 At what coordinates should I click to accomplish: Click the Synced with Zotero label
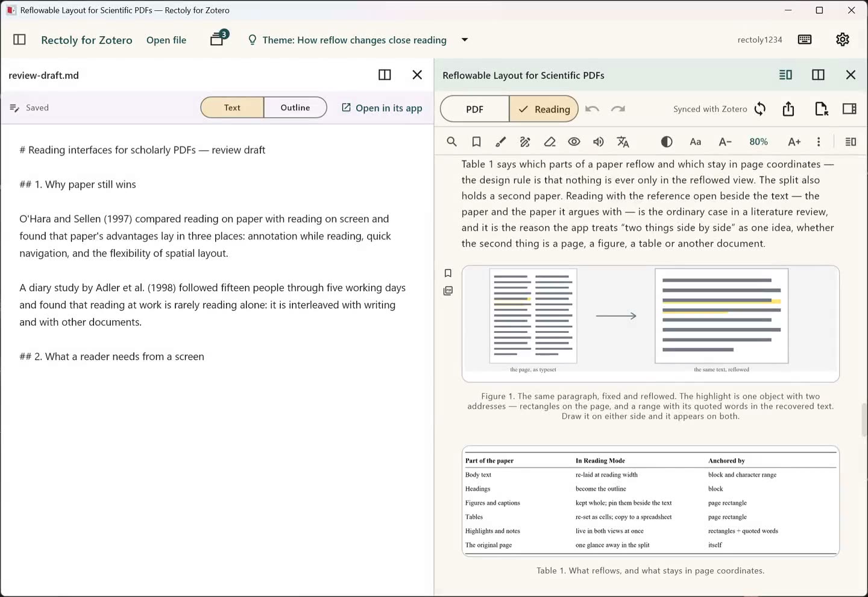click(x=710, y=109)
